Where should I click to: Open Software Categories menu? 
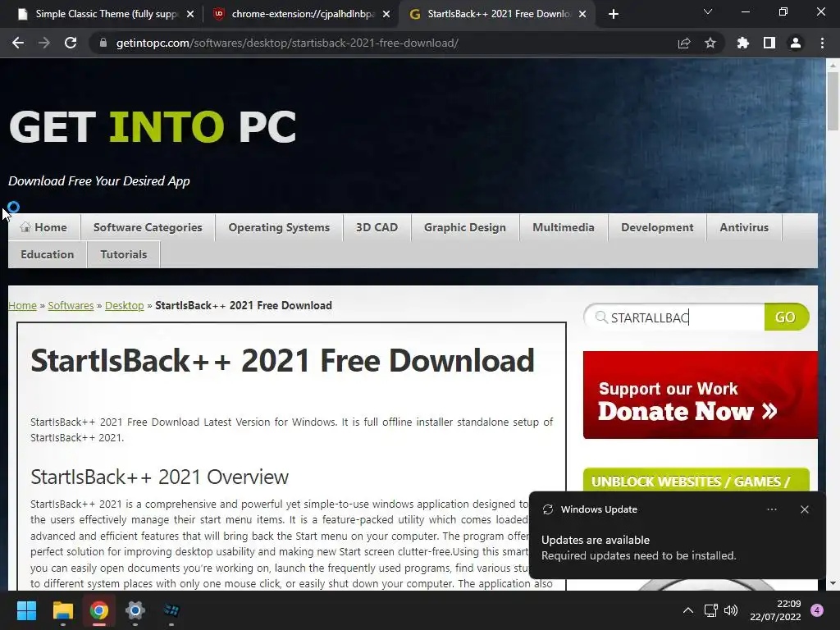pos(148,227)
